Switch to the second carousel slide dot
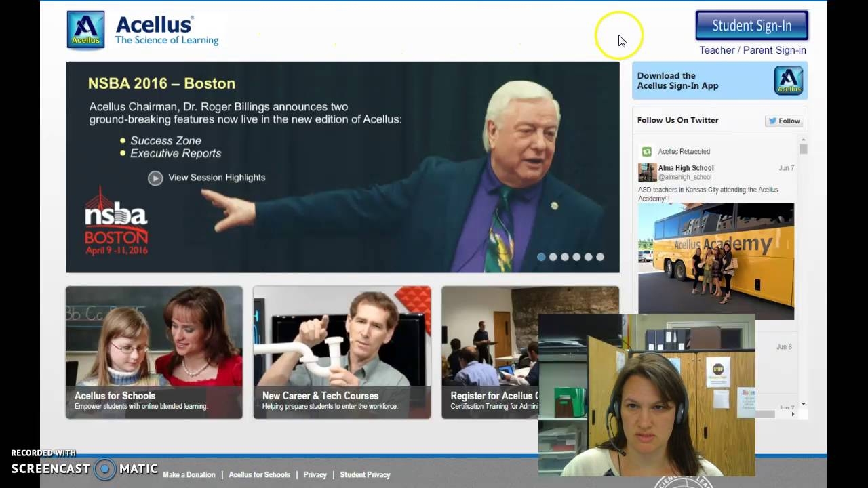Image resolution: width=868 pixels, height=488 pixels. 553,257
